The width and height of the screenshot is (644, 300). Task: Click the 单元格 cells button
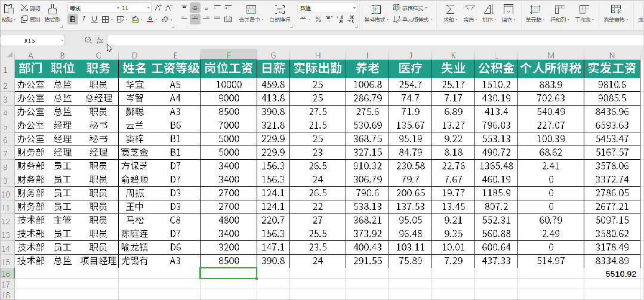tap(534, 13)
